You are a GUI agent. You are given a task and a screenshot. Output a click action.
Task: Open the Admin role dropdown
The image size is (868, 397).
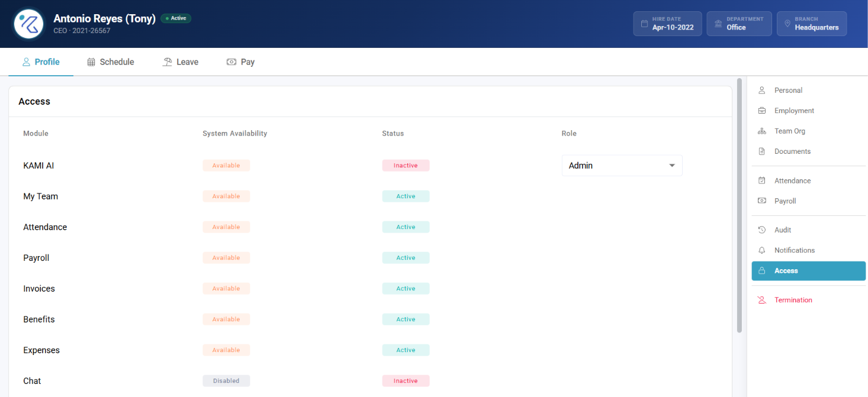(x=622, y=166)
